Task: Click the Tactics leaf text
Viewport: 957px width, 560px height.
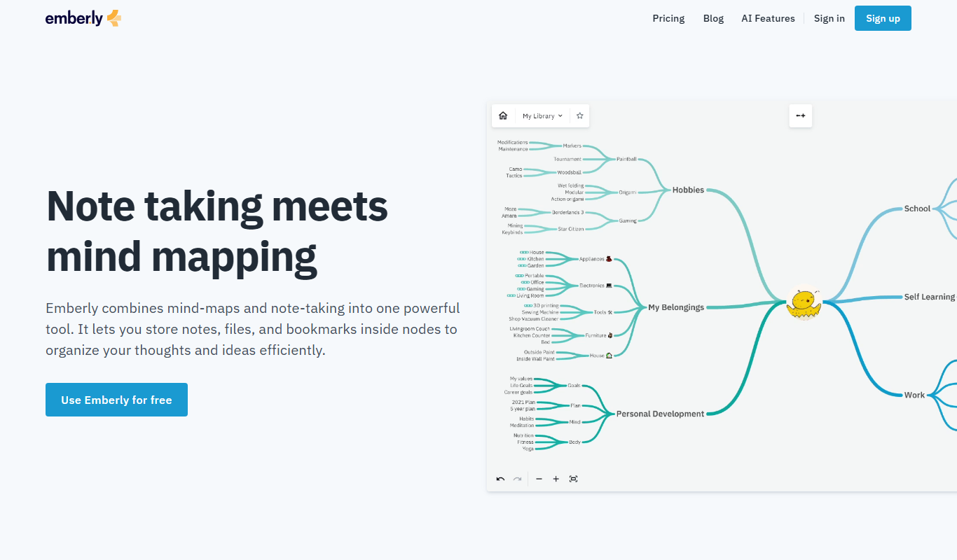Action: coord(514,176)
